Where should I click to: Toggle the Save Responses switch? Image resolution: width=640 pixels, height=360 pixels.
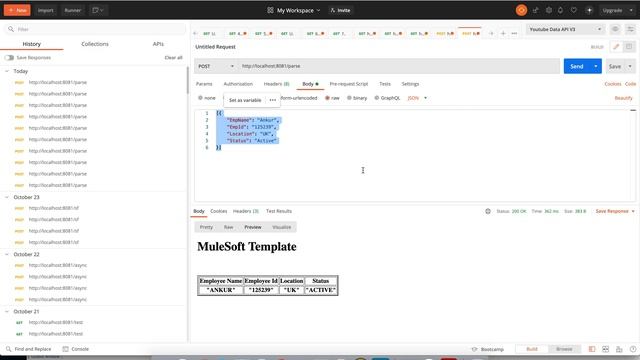click(x=9, y=58)
